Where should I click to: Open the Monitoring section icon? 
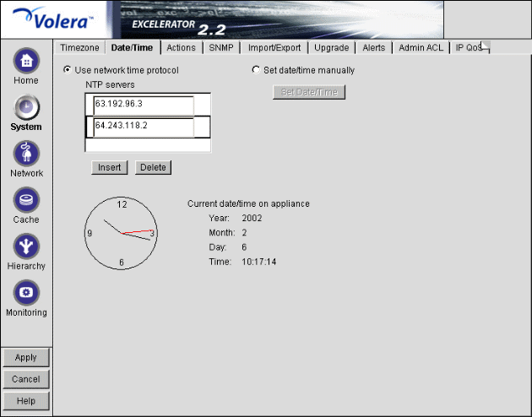point(26,293)
